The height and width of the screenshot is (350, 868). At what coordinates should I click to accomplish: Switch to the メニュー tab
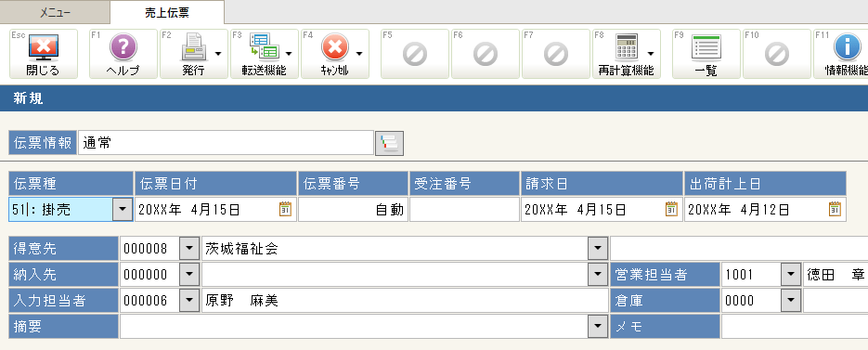(55, 13)
